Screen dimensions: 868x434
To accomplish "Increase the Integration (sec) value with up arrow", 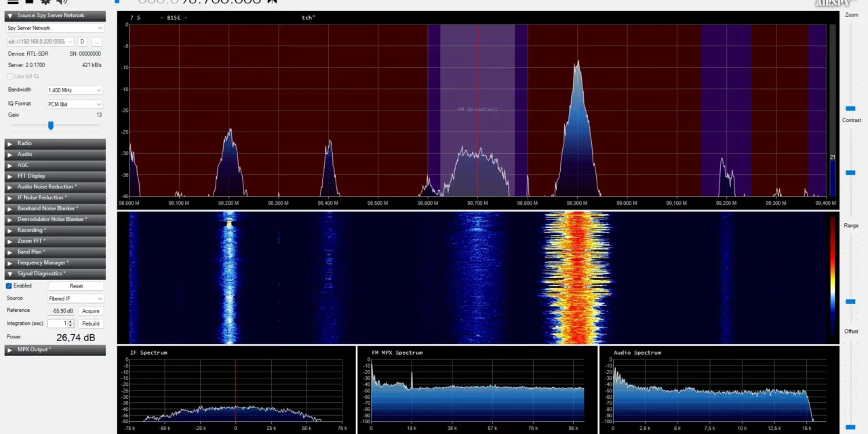I will [x=71, y=321].
